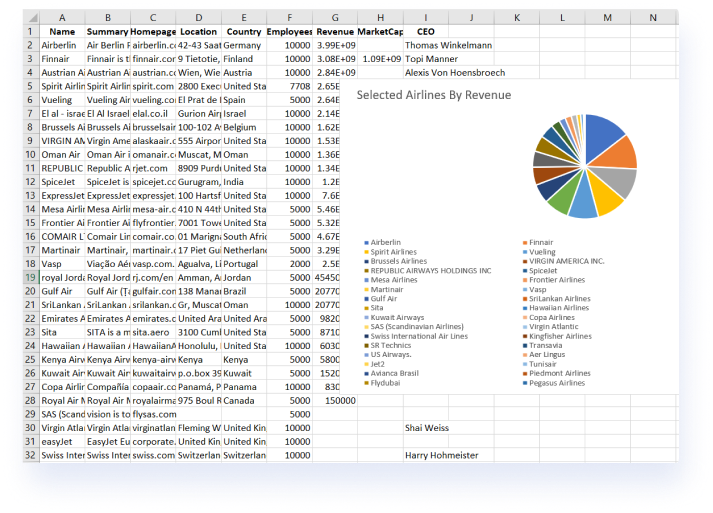Select row 19 header
713x513 pixels.
point(30,277)
